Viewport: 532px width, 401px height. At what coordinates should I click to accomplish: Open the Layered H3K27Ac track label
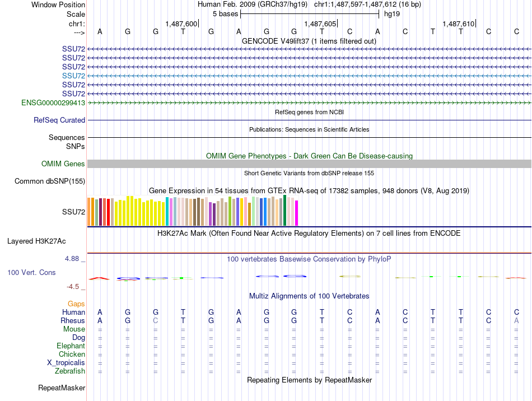point(36,241)
